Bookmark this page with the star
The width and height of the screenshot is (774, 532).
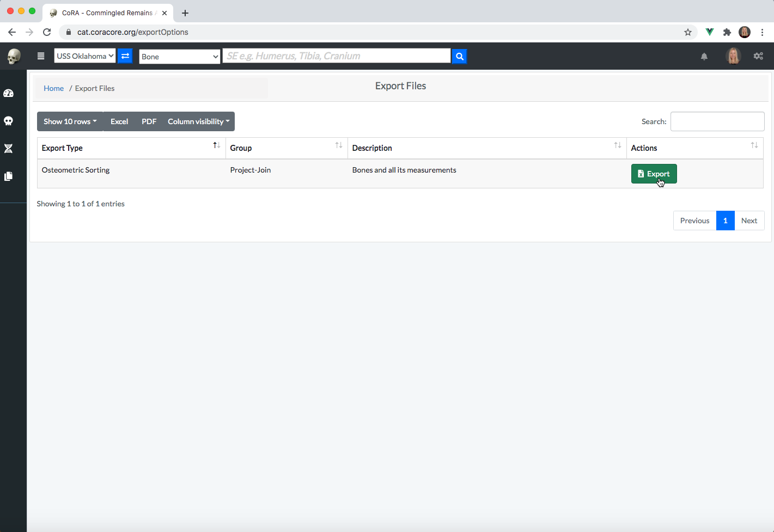[x=688, y=32]
